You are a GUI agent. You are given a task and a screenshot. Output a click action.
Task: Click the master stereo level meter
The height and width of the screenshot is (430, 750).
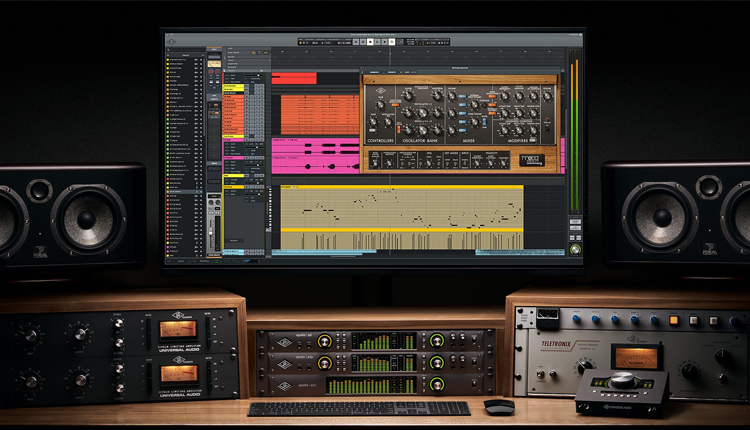[x=574, y=132]
